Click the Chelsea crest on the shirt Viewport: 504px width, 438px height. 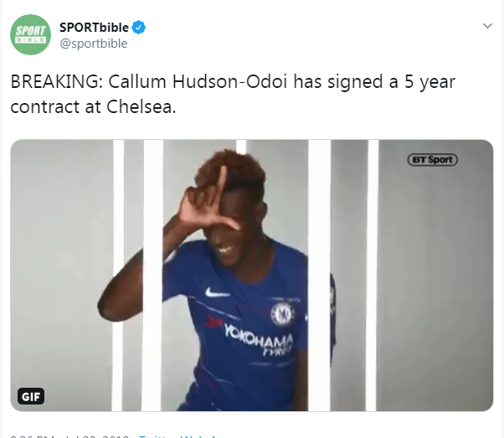click(x=283, y=313)
